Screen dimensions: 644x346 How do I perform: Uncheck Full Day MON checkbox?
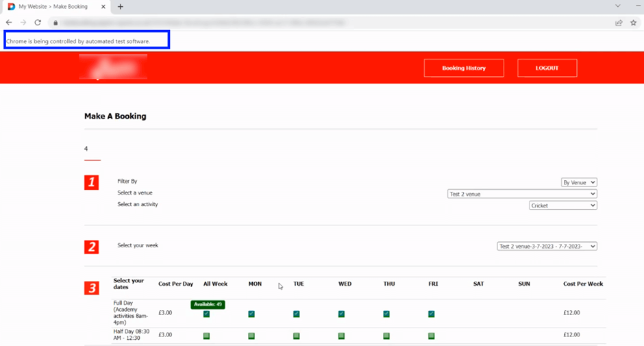point(251,314)
